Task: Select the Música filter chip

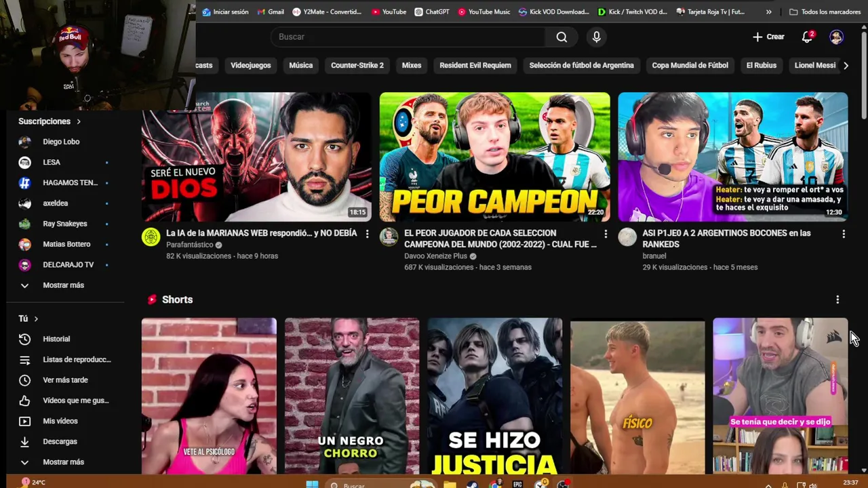Action: coord(301,65)
